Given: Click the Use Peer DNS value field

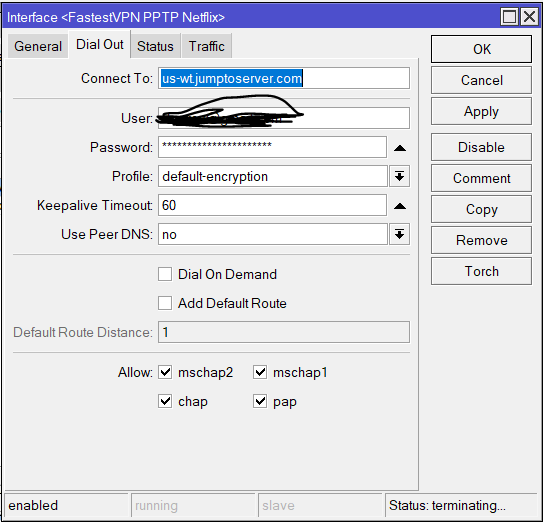Looking at the screenshot, I should [273, 234].
